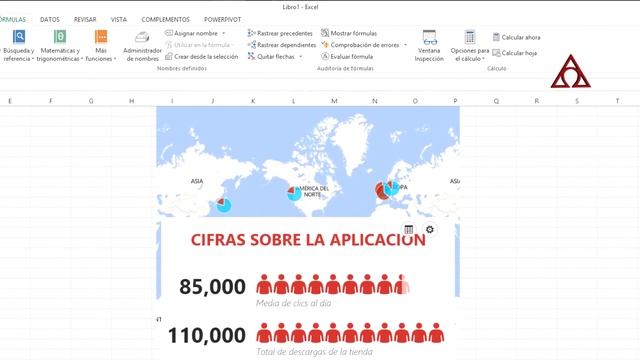The width and height of the screenshot is (640, 360).
Task: Click the América del Norte pie chart
Action: (294, 193)
